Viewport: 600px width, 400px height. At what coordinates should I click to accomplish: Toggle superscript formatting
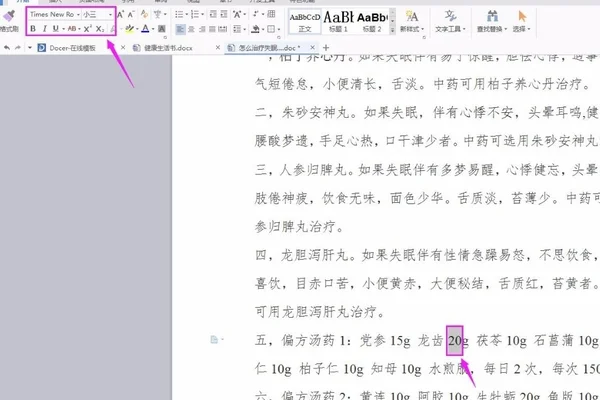click(88, 29)
